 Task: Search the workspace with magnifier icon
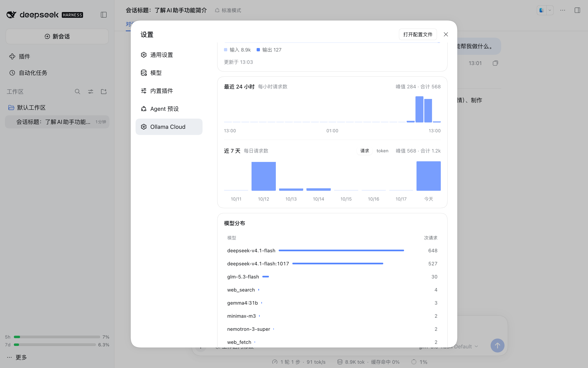point(77,92)
